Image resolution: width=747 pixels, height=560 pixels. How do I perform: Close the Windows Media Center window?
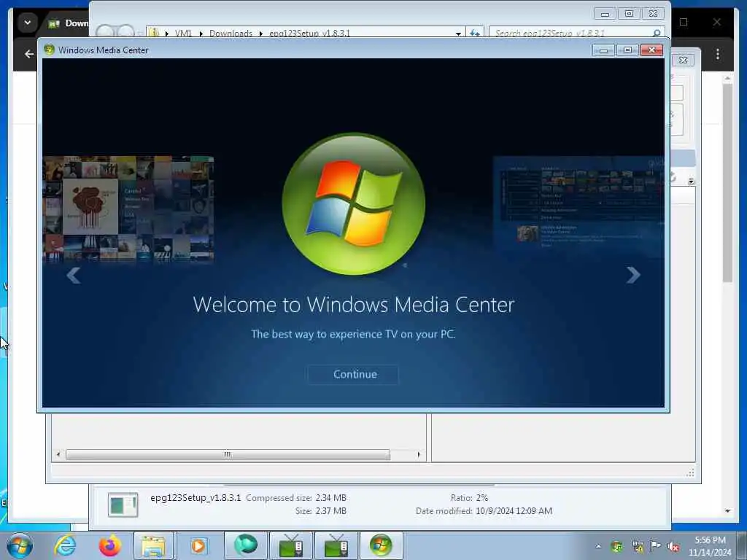pos(651,50)
